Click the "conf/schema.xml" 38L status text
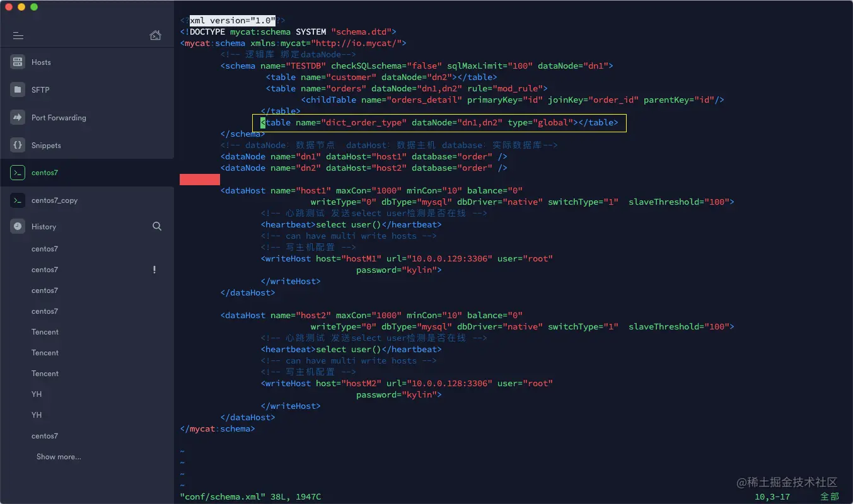853x504 pixels. click(x=250, y=496)
